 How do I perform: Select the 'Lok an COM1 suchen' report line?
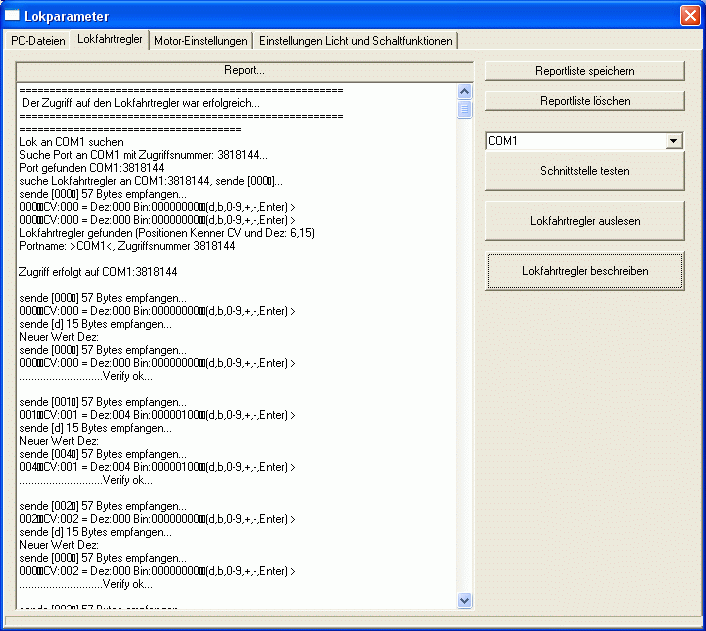pos(71,142)
